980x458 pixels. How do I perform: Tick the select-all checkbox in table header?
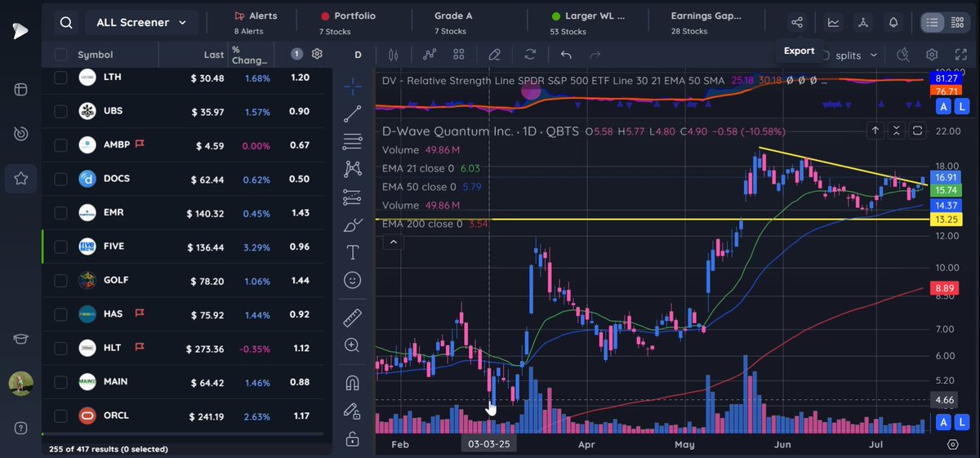tap(60, 55)
